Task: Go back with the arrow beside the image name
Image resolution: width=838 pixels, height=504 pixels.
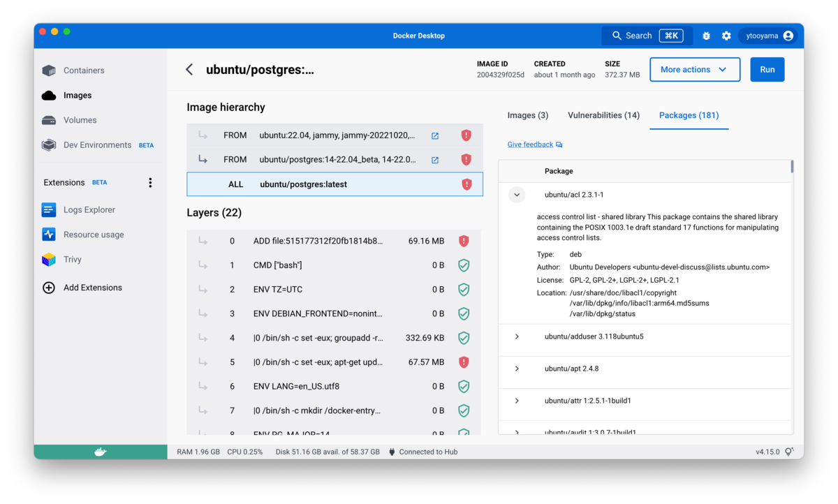Action: 189,69
